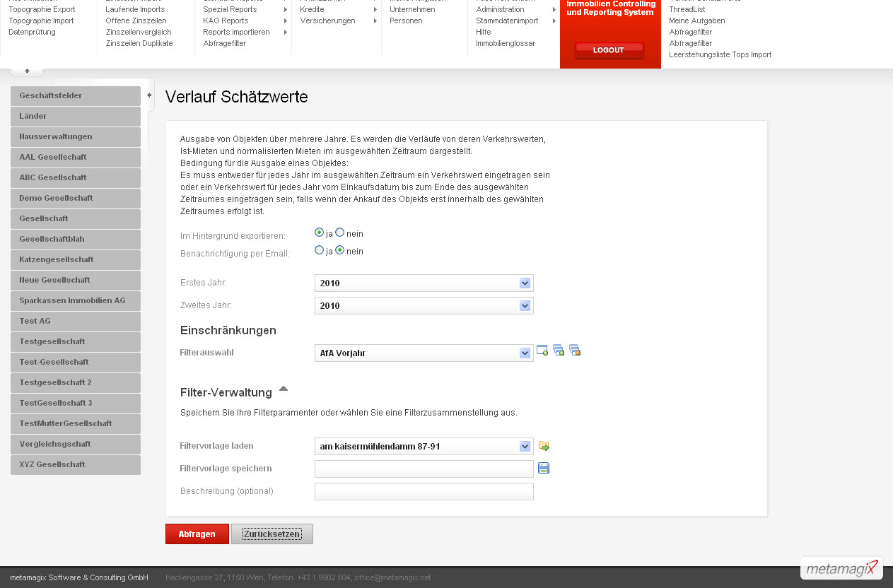The width and height of the screenshot is (893, 588).
Task: Select 'ja' for Benachrichtigung per Email
Action: pos(319,250)
